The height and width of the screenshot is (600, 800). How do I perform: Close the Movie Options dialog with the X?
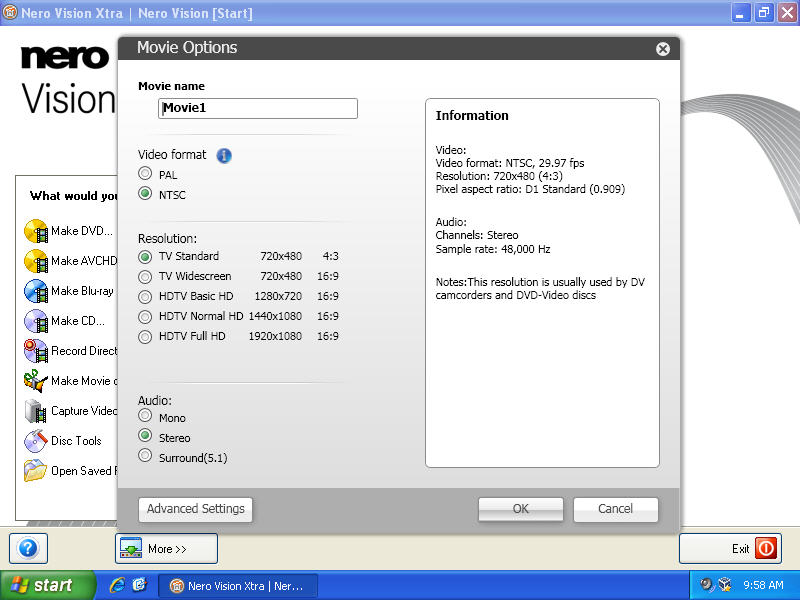(x=663, y=49)
